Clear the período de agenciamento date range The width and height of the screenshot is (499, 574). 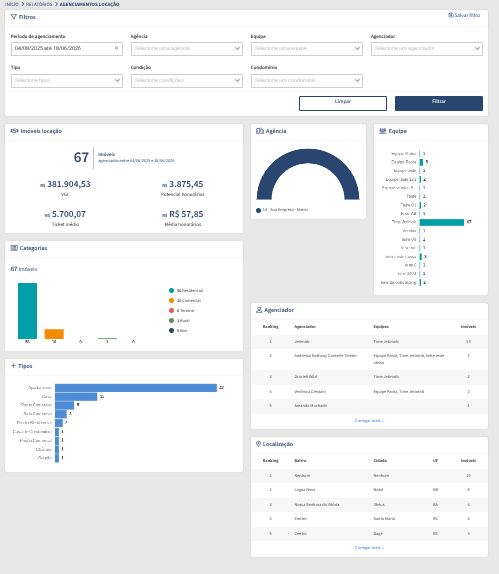click(x=116, y=48)
